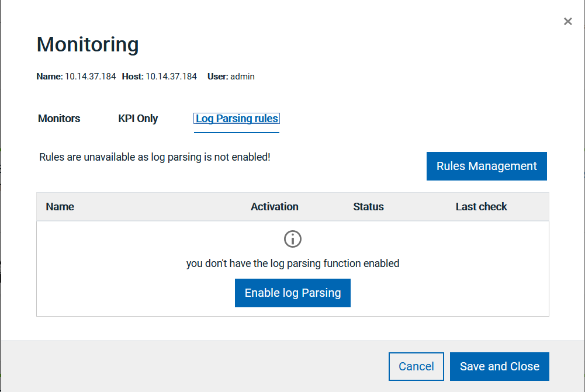Open the KPI Only tab

[x=138, y=119]
